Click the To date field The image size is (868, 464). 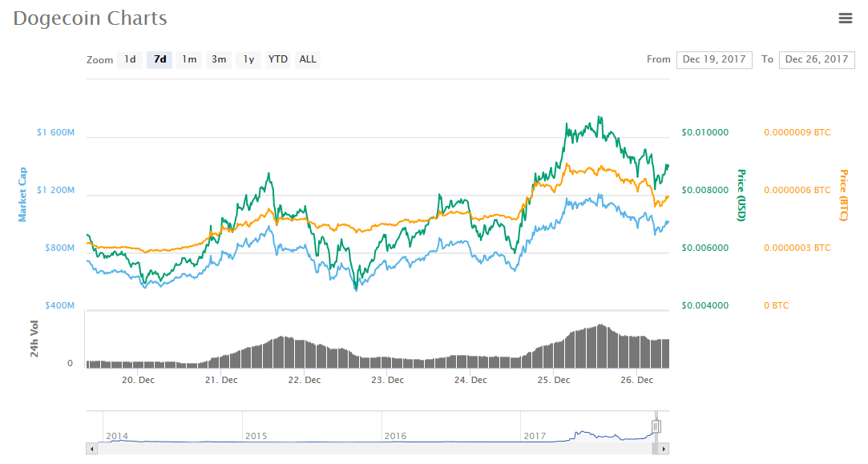pos(817,60)
